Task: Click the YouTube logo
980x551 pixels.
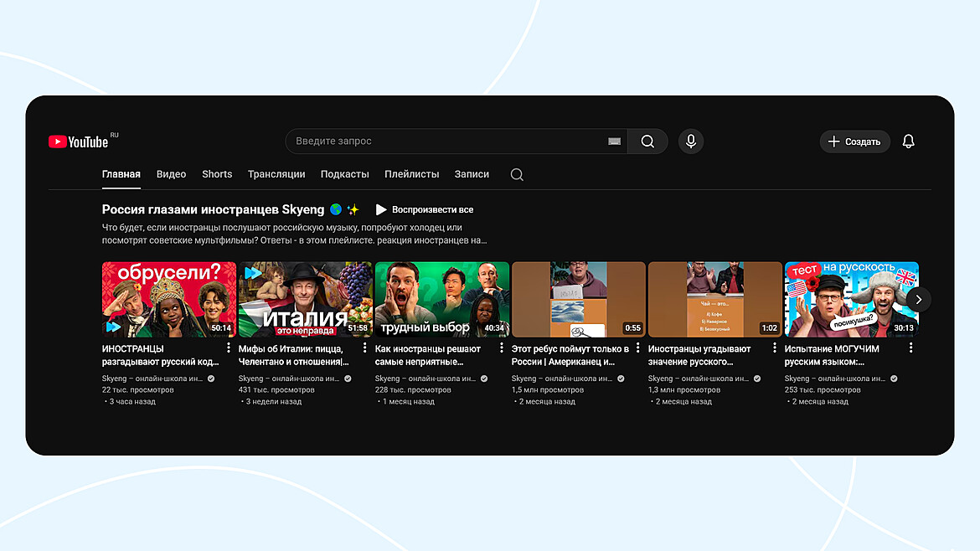Action: tap(80, 141)
